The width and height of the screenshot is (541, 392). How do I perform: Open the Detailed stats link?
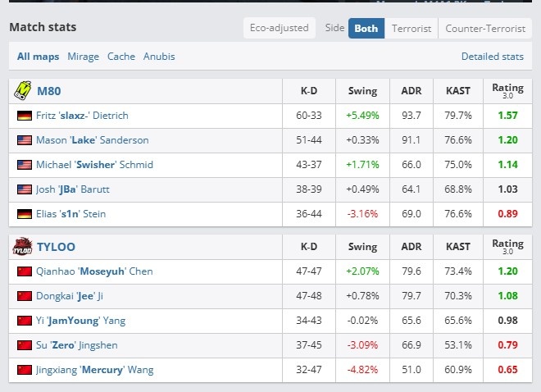tap(493, 57)
